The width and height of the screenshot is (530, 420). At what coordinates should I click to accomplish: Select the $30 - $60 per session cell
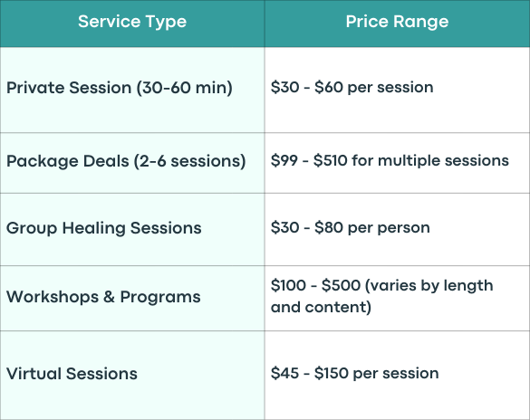[397, 90]
